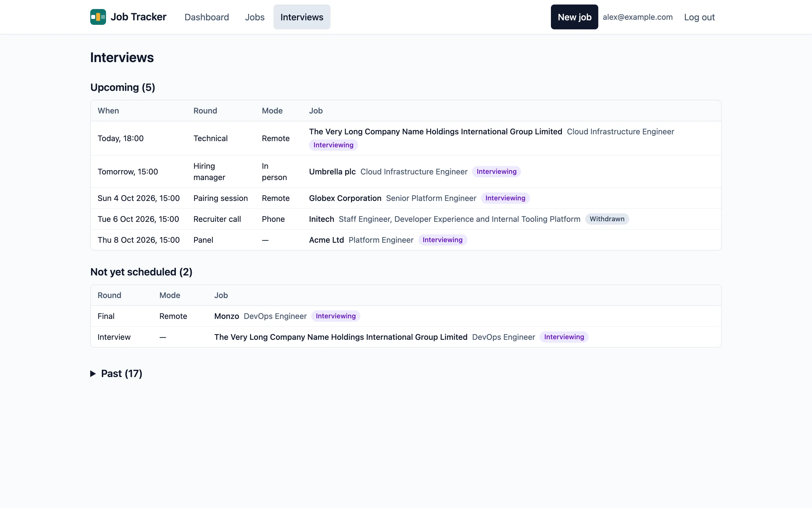Image resolution: width=812 pixels, height=508 pixels.
Task: Click the 'Pairing session' round cell
Action: point(220,198)
